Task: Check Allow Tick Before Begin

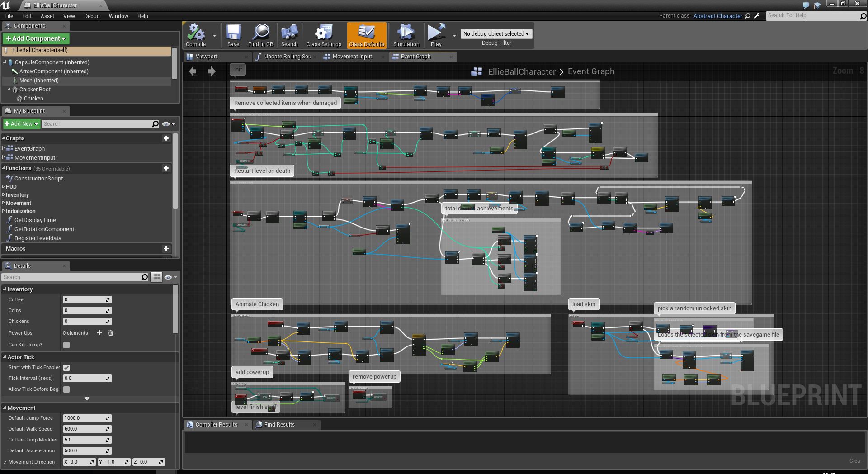Action: point(66,389)
